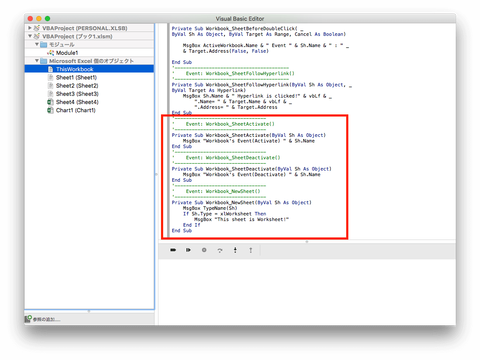Click the PERSONAL.XLSB project icon
Viewport: 480px width, 360px height.
pos(37,28)
